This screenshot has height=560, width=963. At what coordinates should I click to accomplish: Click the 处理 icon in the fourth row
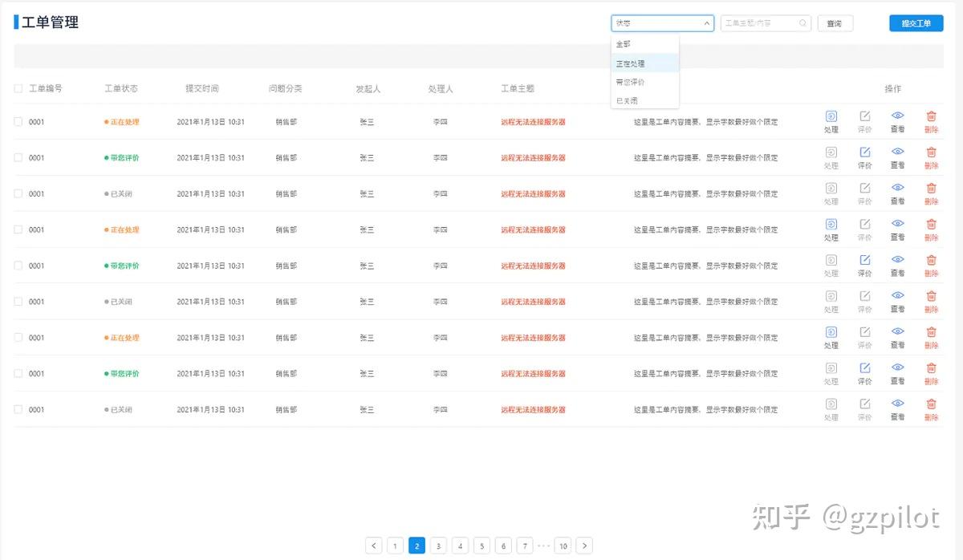click(831, 225)
